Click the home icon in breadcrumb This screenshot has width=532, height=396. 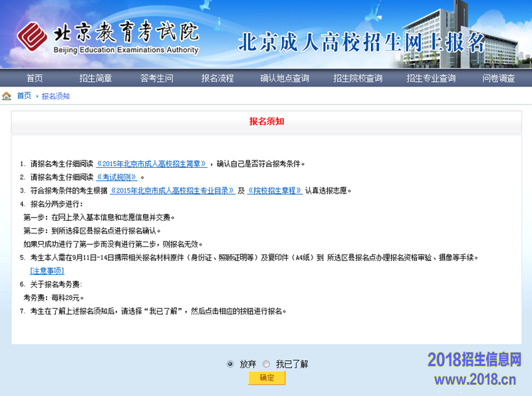click(x=7, y=96)
